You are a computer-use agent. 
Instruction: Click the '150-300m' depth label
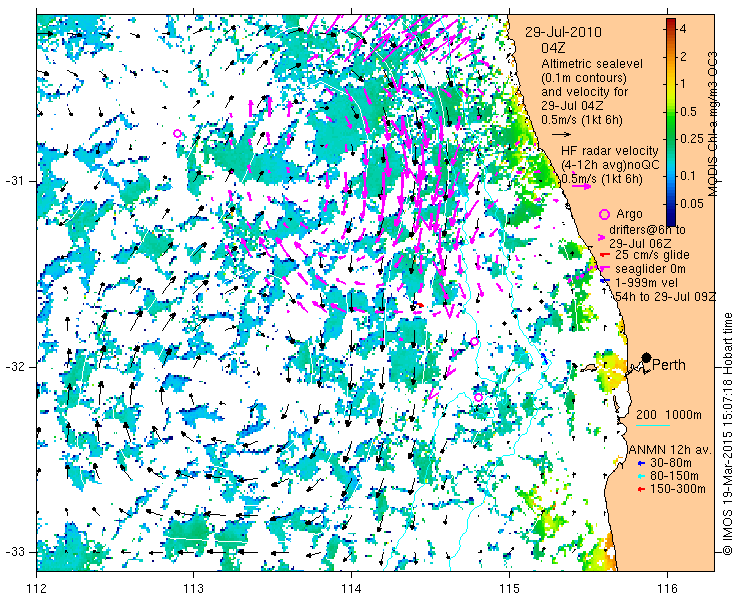[x=678, y=490]
